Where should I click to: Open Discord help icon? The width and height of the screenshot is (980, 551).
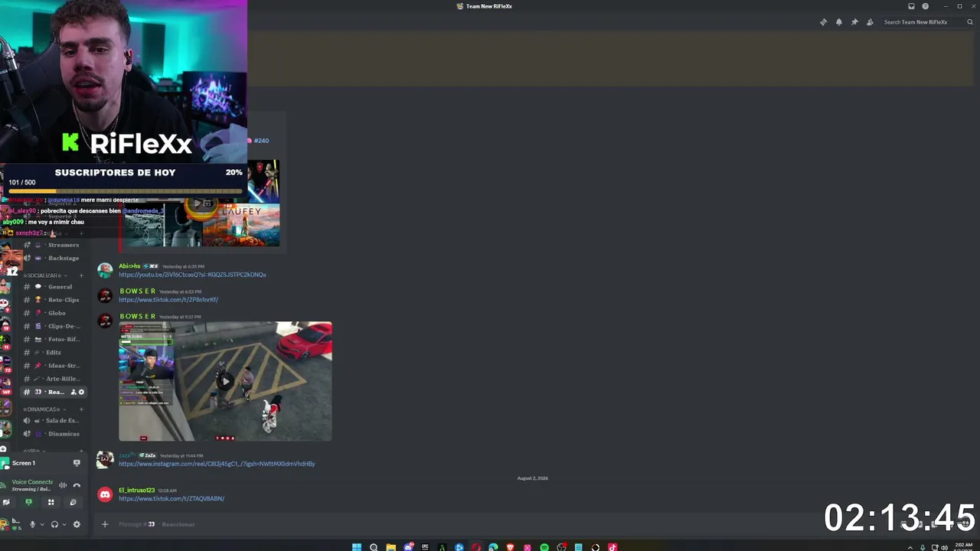(925, 6)
